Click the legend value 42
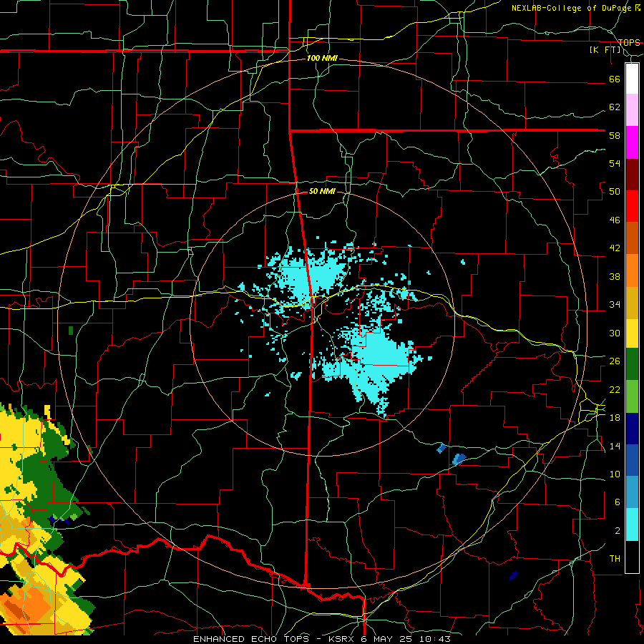Screen dimensions: 644x644 click(x=615, y=248)
